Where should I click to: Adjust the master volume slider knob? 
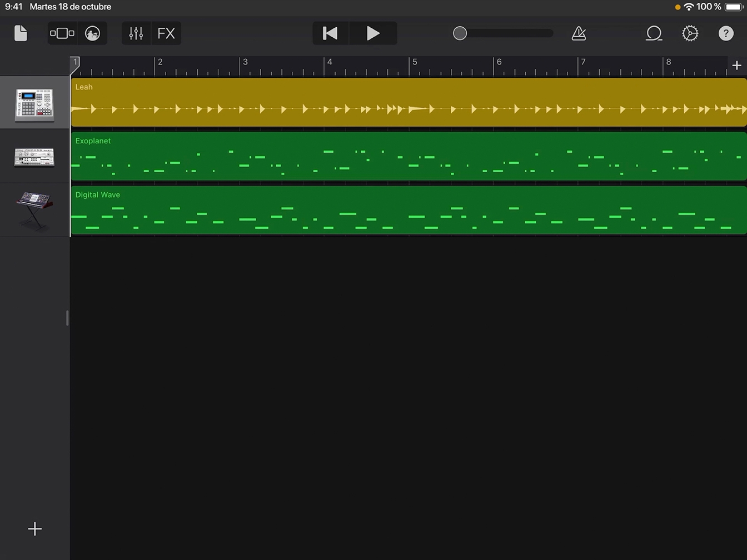[x=460, y=33]
